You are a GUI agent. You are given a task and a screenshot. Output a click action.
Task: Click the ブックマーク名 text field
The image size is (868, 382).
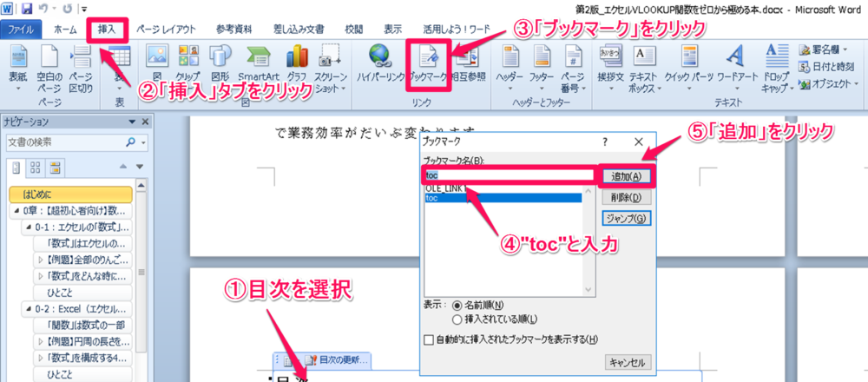click(x=508, y=175)
